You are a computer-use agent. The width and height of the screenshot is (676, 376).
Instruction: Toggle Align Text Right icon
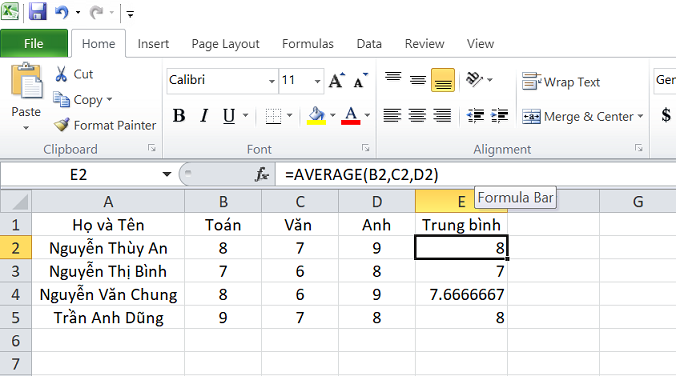(x=442, y=115)
